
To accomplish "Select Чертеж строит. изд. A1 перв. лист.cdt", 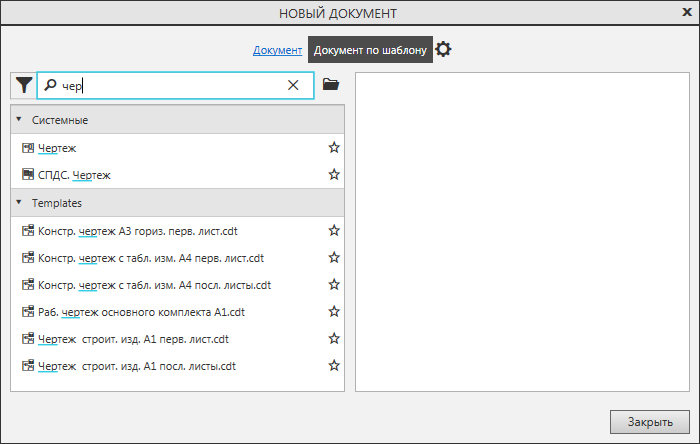I will tap(134, 339).
